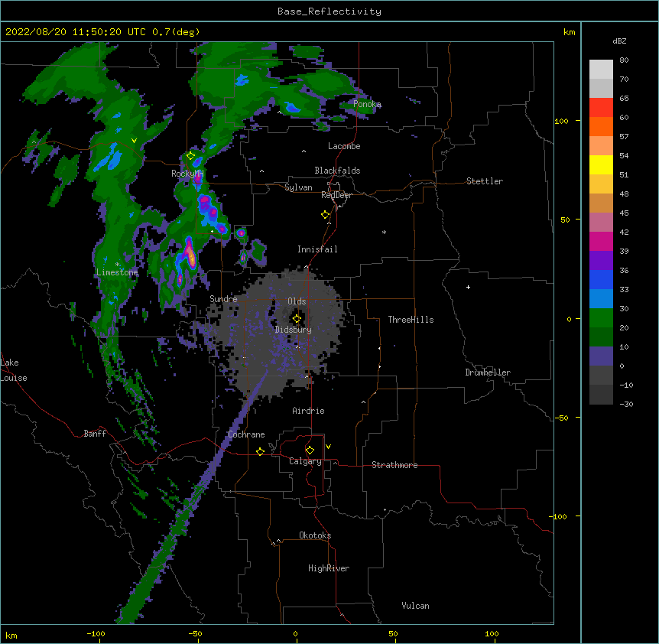The image size is (659, 644).
Task: Click the Cochrane town label
Action: coord(246,434)
